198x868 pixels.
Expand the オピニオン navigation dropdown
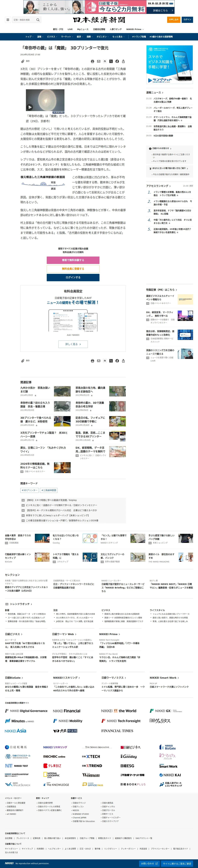coord(102,37)
